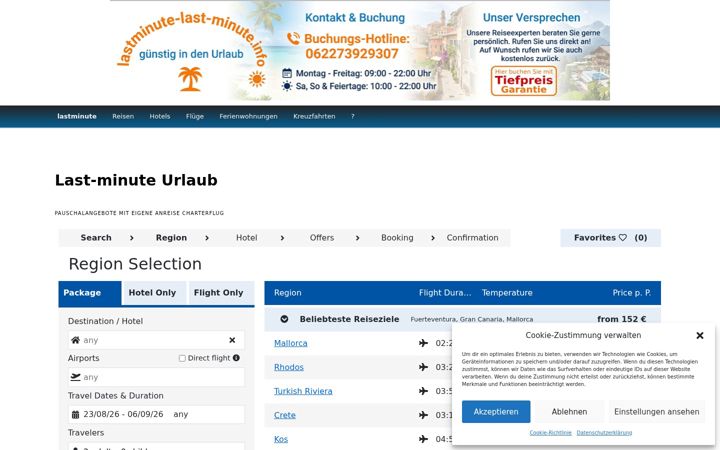Decline cookies with Ablehnen button
This screenshot has width=720, height=450.
[569, 411]
